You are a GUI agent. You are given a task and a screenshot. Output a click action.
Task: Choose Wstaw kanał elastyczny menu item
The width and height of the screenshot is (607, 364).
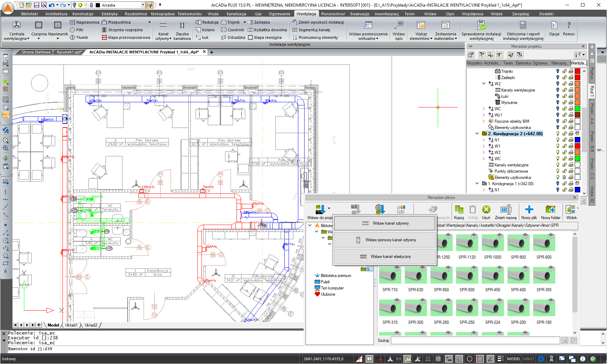point(385,257)
